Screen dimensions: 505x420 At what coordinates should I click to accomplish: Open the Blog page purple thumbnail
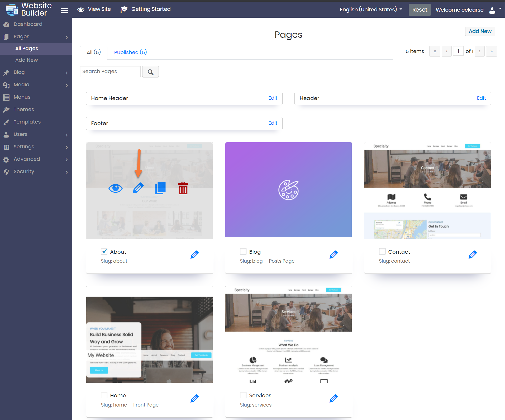(288, 190)
